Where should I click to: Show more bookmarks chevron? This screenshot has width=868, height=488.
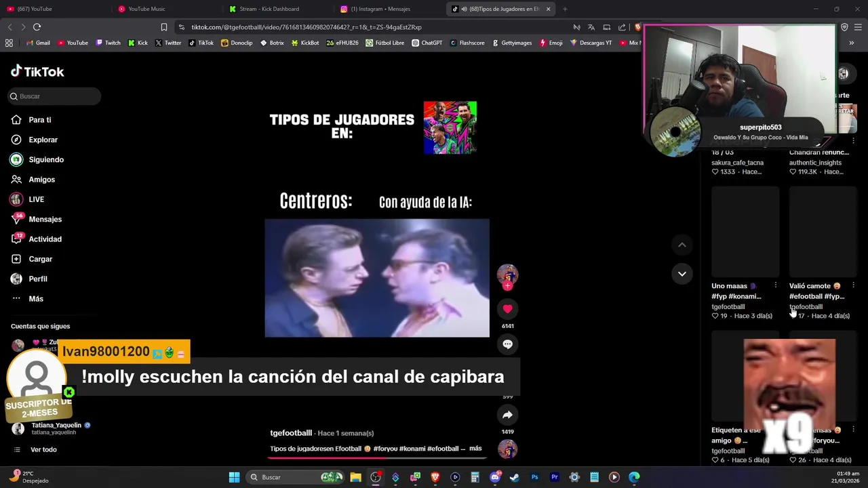(x=851, y=43)
